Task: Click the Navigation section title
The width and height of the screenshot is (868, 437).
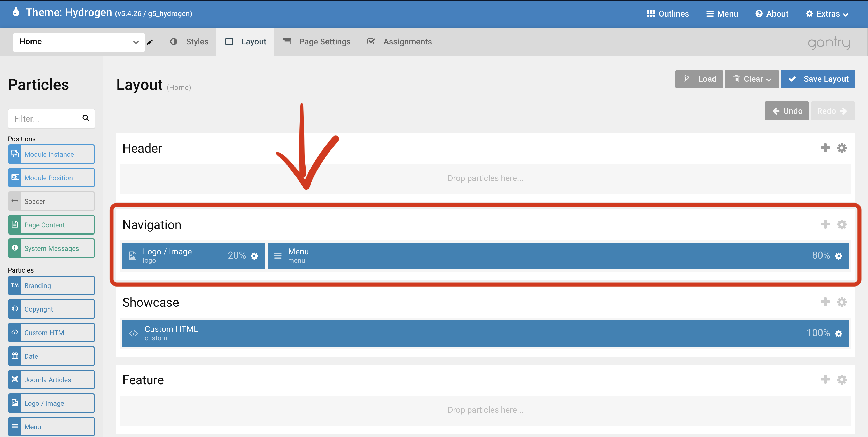Action: tap(152, 224)
